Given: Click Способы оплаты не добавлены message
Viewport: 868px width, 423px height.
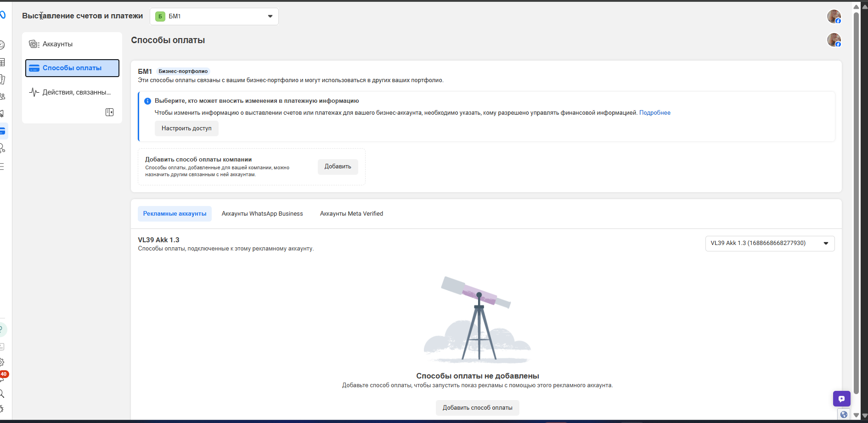Looking at the screenshot, I should [478, 376].
